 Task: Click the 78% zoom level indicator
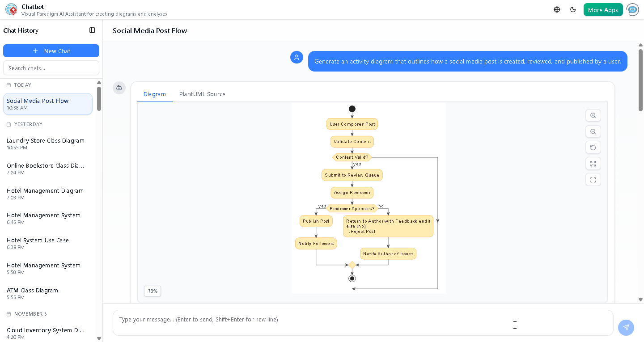[x=152, y=291]
